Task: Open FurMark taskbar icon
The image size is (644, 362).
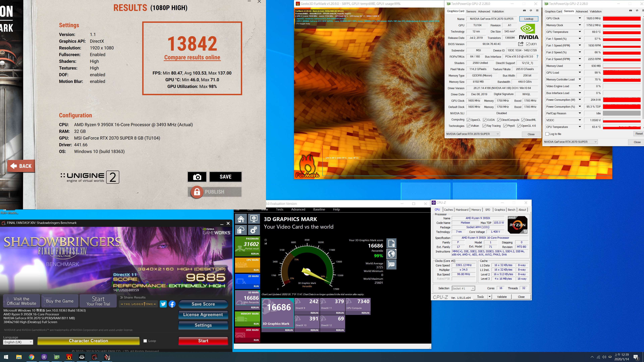Action: (69, 357)
